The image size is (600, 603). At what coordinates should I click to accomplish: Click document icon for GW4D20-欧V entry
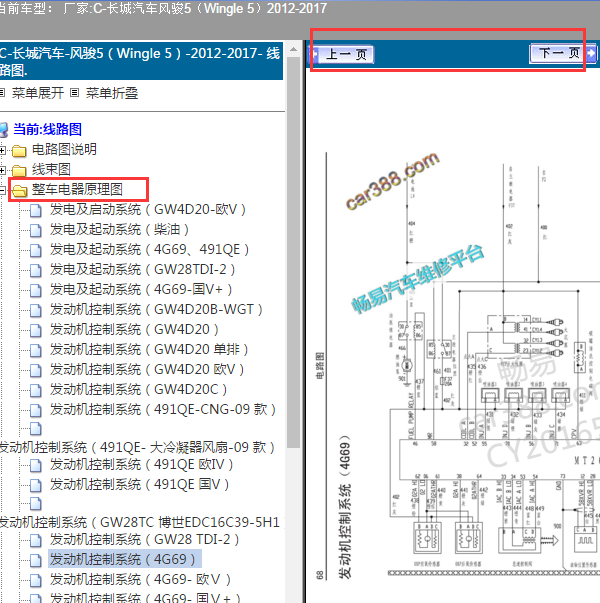coord(35,210)
